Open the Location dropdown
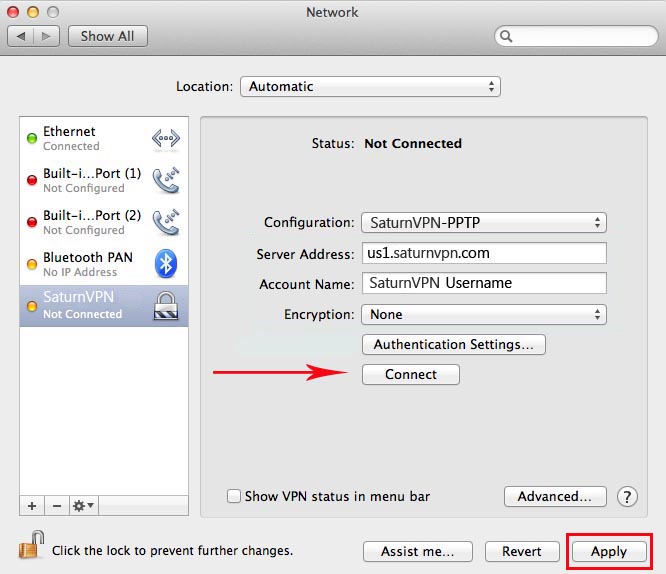The image size is (666, 574). 370,87
